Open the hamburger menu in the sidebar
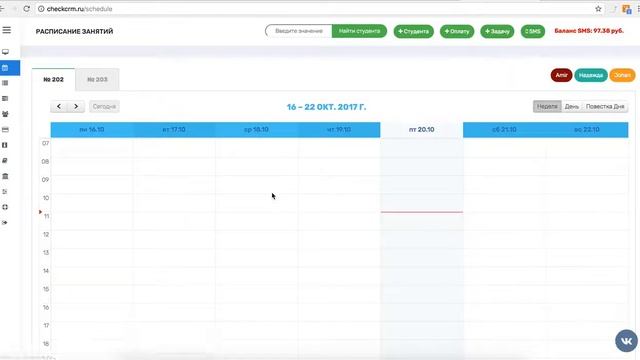This screenshot has width=640, height=360. [x=6, y=30]
